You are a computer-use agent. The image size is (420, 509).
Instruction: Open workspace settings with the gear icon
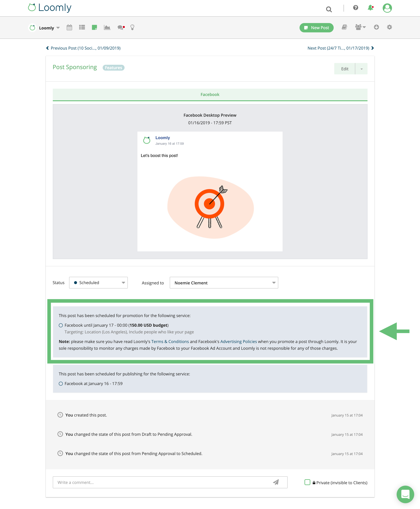[x=390, y=27]
